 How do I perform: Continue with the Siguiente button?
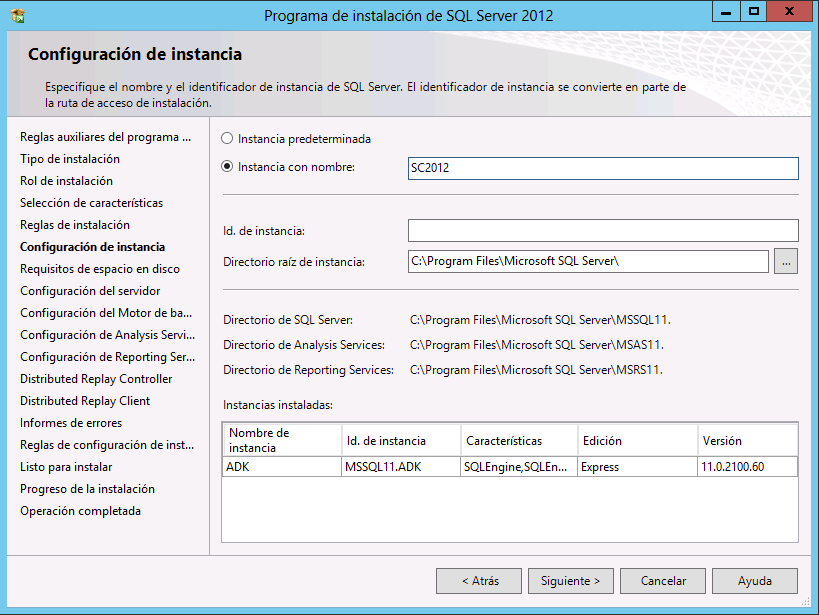click(570, 581)
